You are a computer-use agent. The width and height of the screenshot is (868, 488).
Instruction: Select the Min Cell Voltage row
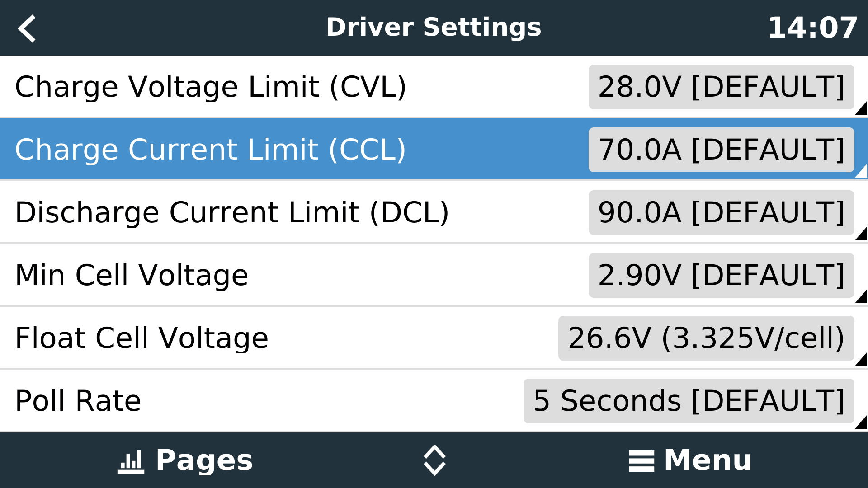click(x=131, y=275)
